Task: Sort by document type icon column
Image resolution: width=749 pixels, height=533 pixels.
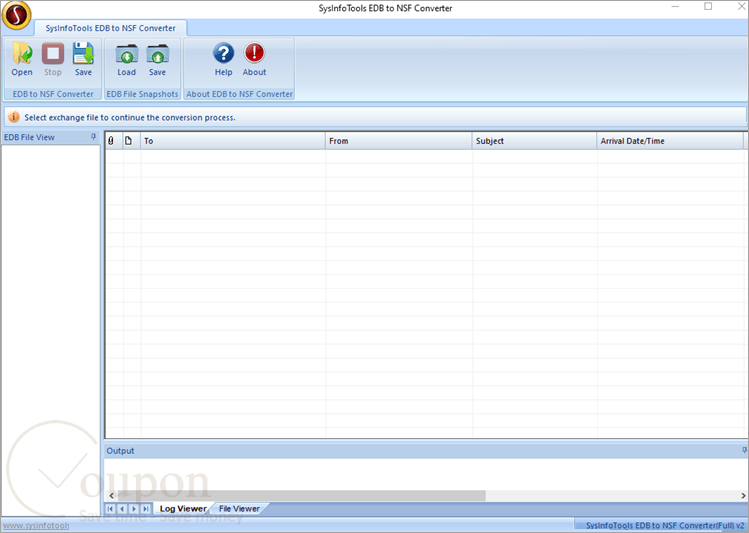Action: pyautogui.click(x=128, y=141)
